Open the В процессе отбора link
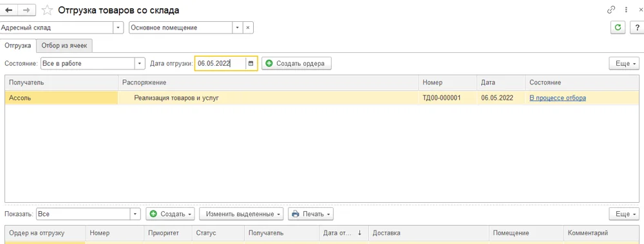Image resolution: width=644 pixels, height=244 pixels. coord(557,98)
